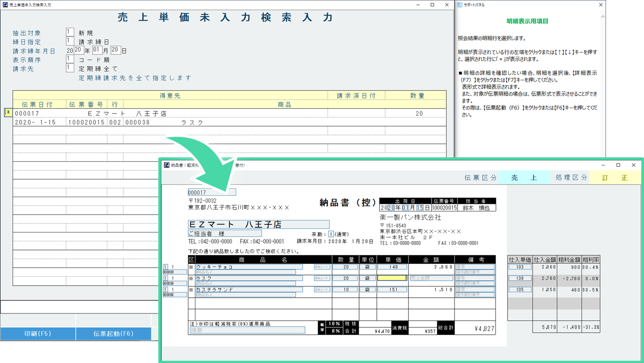Screen dimensions: 644x363
Task: Click the サポートパネル title bar icon
Action: click(x=460, y=5)
